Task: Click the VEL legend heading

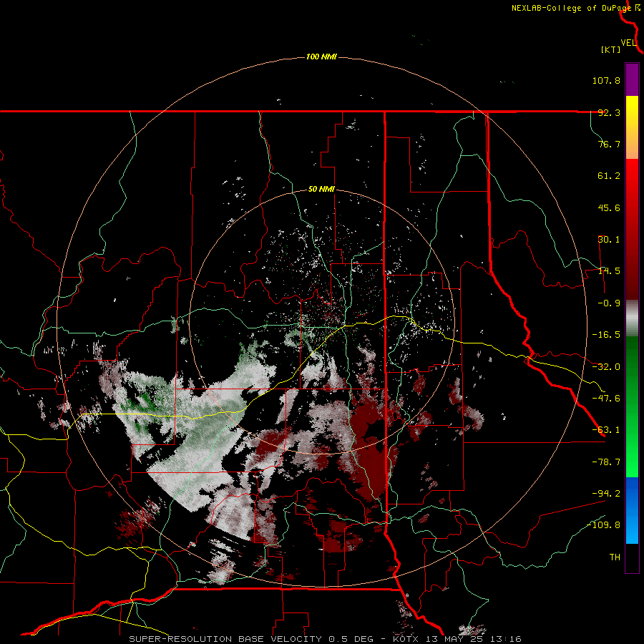Action: tap(628, 43)
